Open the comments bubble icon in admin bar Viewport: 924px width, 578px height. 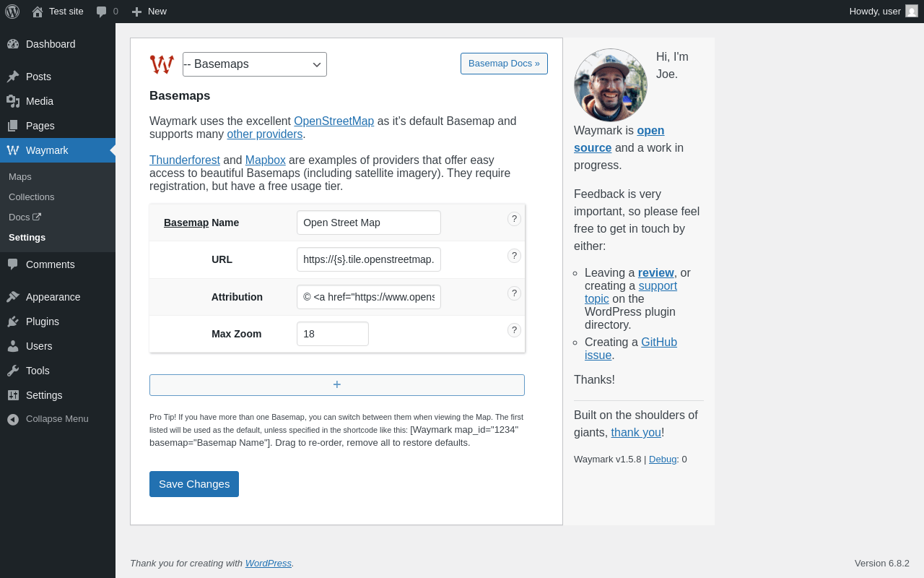(x=102, y=12)
